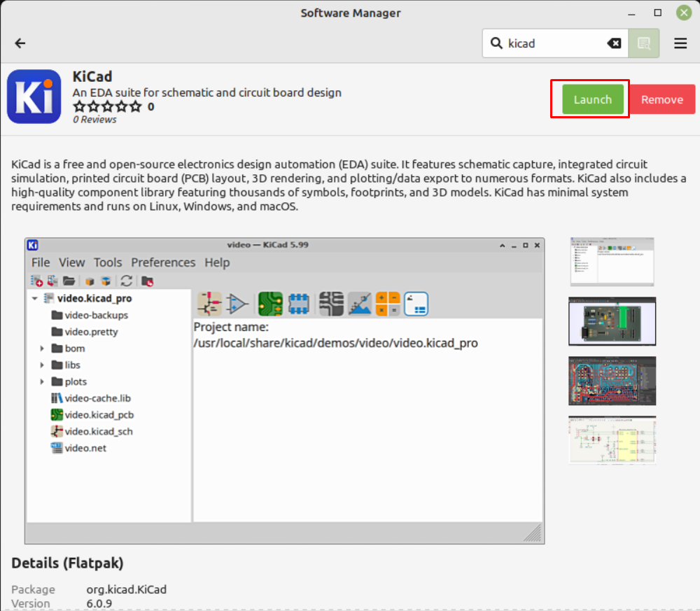This screenshot has height=611, width=700.
Task: Select the red and blue PCB layout thumbnail
Action: coord(612,381)
